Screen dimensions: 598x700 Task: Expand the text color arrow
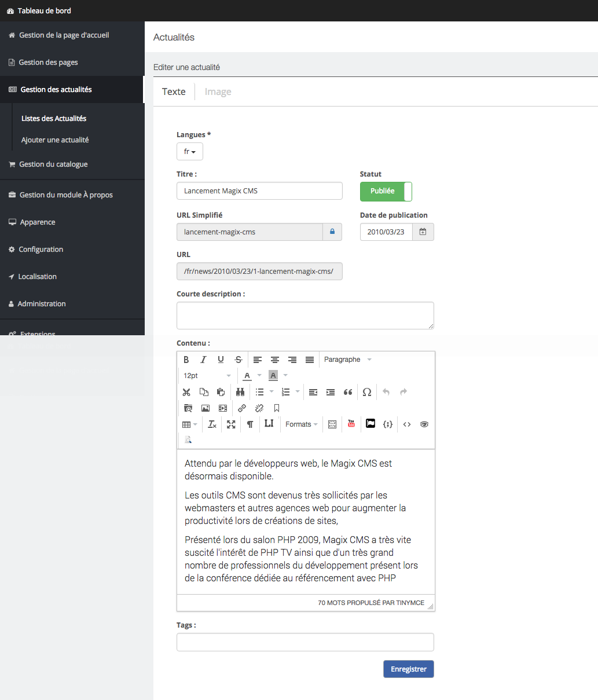tap(259, 376)
